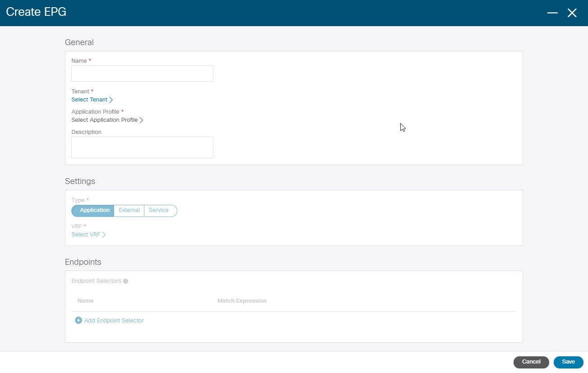Click the Add Endpoint Selector plus icon

(79, 320)
